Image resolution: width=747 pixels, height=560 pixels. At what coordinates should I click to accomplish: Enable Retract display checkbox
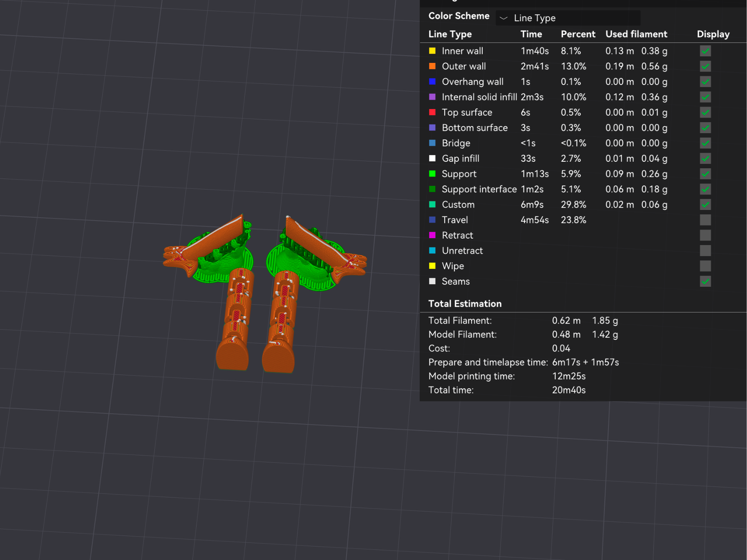pos(705,235)
